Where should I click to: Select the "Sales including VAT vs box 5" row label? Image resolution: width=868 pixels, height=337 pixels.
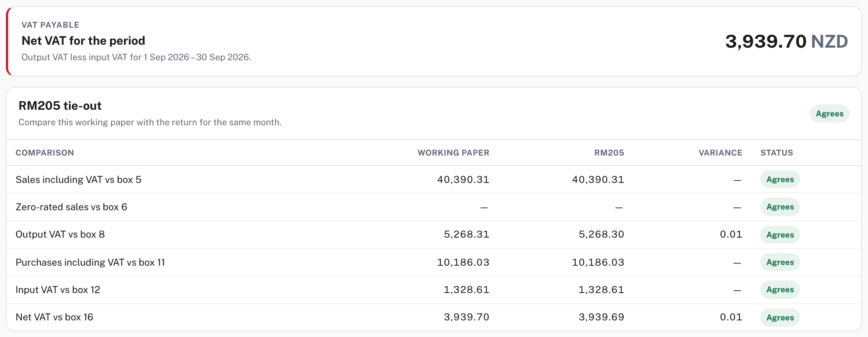click(79, 180)
